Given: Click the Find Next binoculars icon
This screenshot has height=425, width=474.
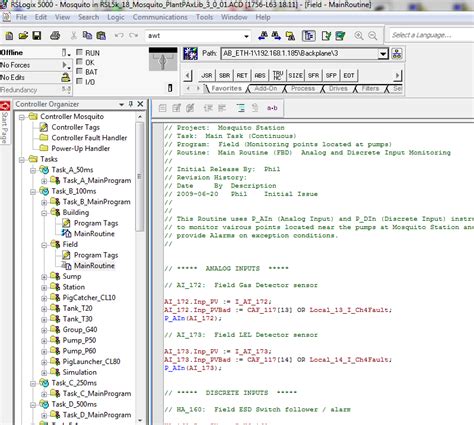Looking at the screenshot, I should click(276, 36).
